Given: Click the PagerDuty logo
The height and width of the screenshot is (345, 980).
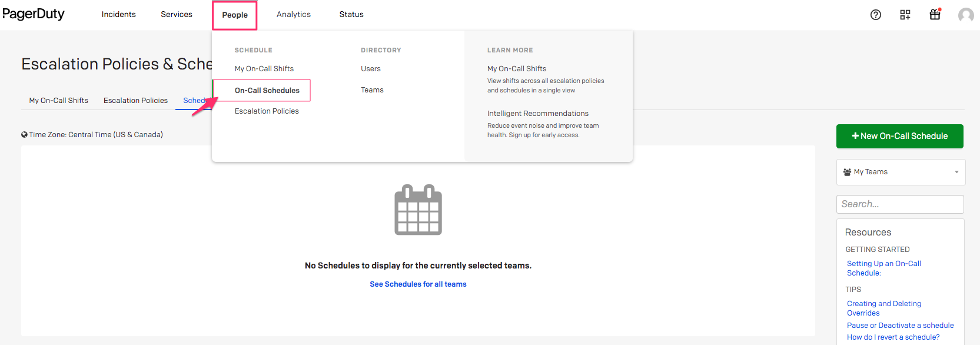Looking at the screenshot, I should point(34,14).
